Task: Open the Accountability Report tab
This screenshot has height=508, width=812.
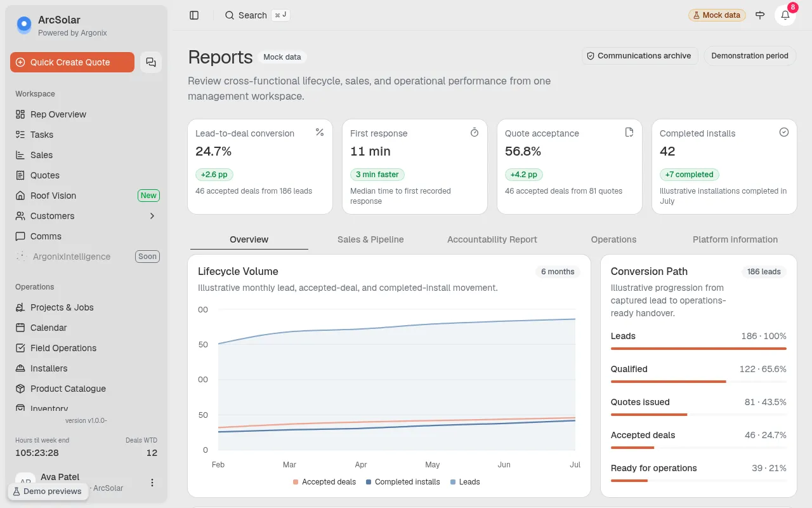Action: pos(492,239)
